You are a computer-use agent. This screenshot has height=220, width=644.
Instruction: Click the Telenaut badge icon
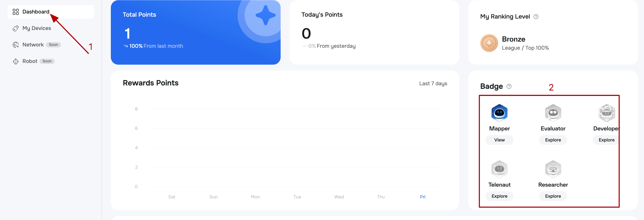point(499,169)
